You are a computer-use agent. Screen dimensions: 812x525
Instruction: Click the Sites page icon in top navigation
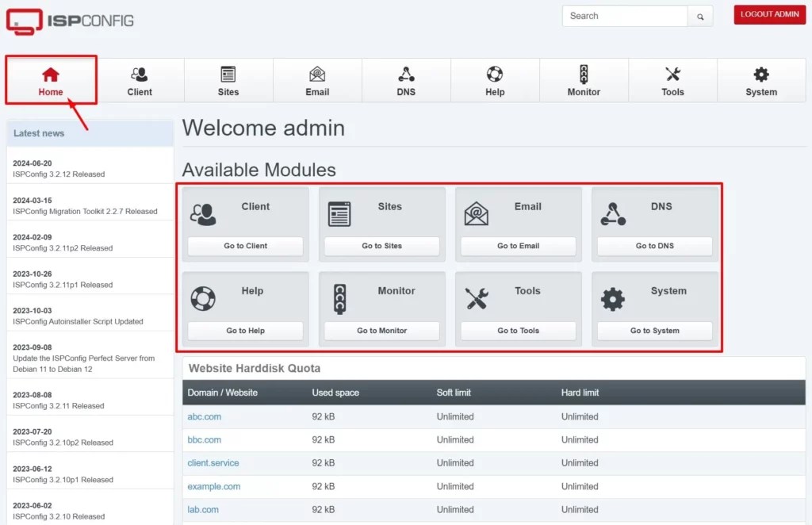coord(228,75)
